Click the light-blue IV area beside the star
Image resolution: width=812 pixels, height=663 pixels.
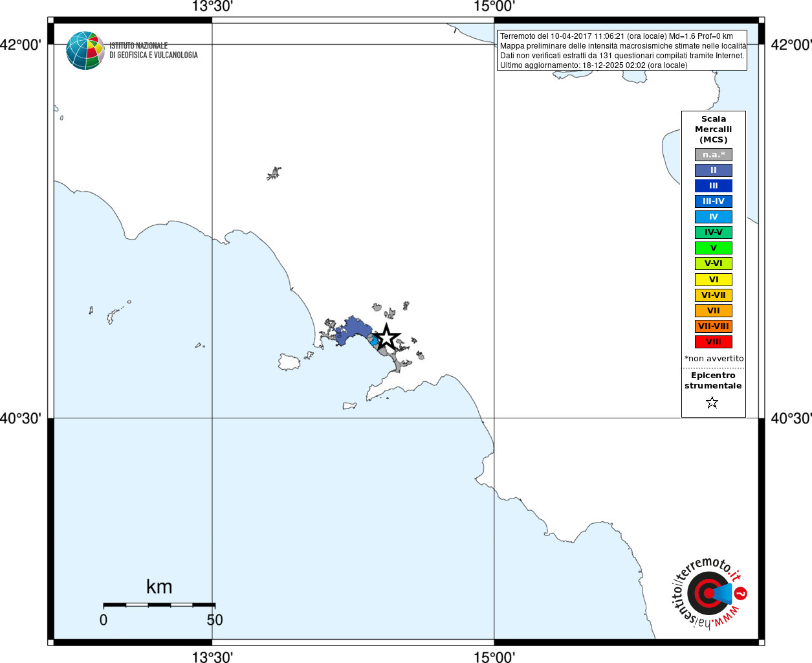(x=373, y=340)
